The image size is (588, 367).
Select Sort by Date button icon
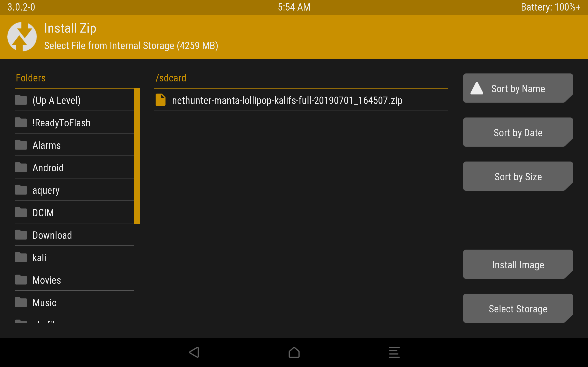click(x=518, y=132)
